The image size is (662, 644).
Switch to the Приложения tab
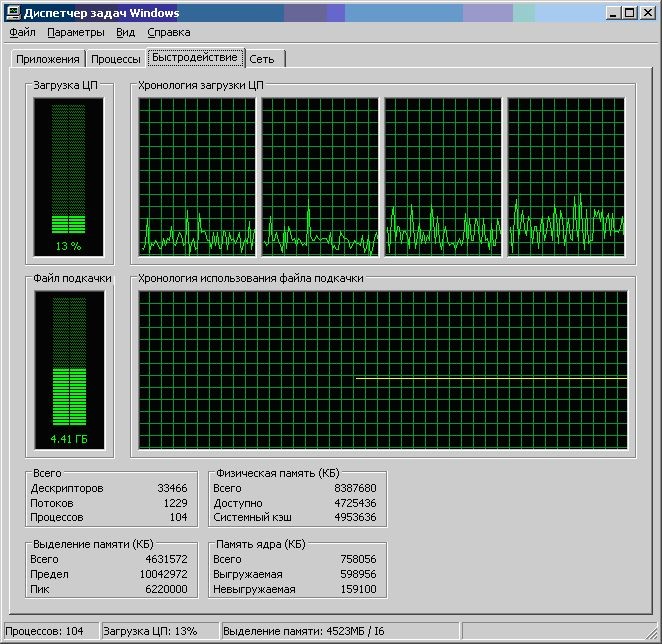click(48, 59)
